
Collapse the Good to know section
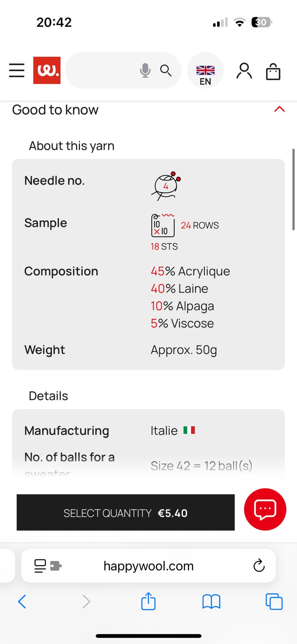pos(279,109)
